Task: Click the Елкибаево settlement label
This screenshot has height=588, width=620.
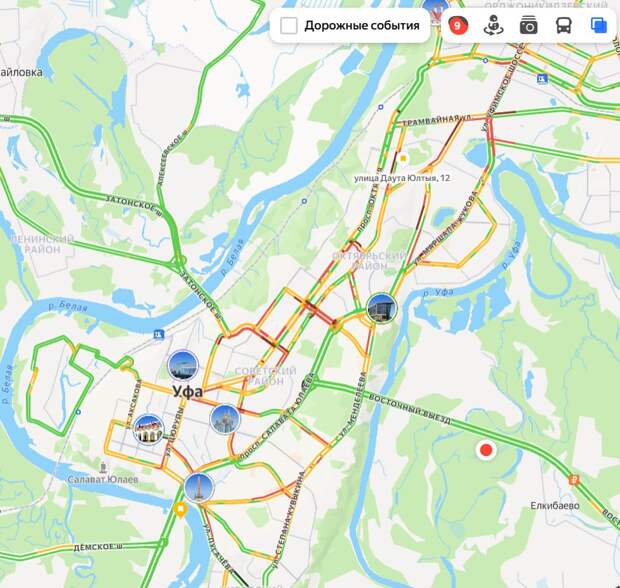Action: coord(555,506)
